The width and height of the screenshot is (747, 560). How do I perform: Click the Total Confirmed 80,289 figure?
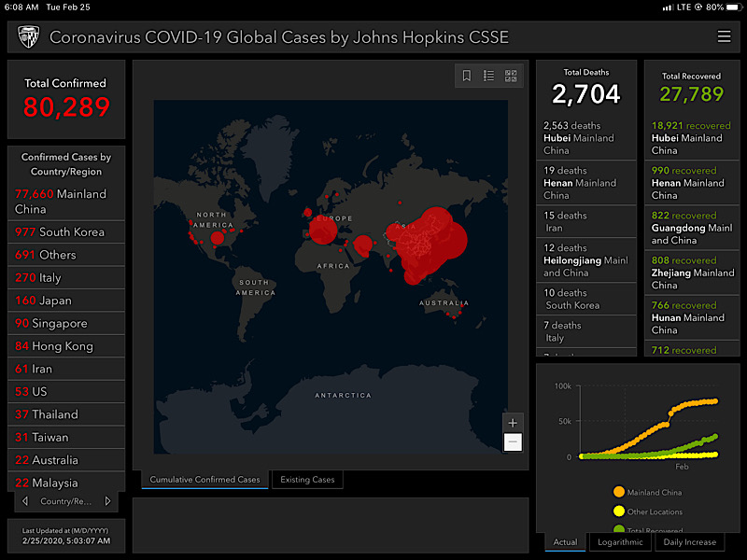point(66,106)
